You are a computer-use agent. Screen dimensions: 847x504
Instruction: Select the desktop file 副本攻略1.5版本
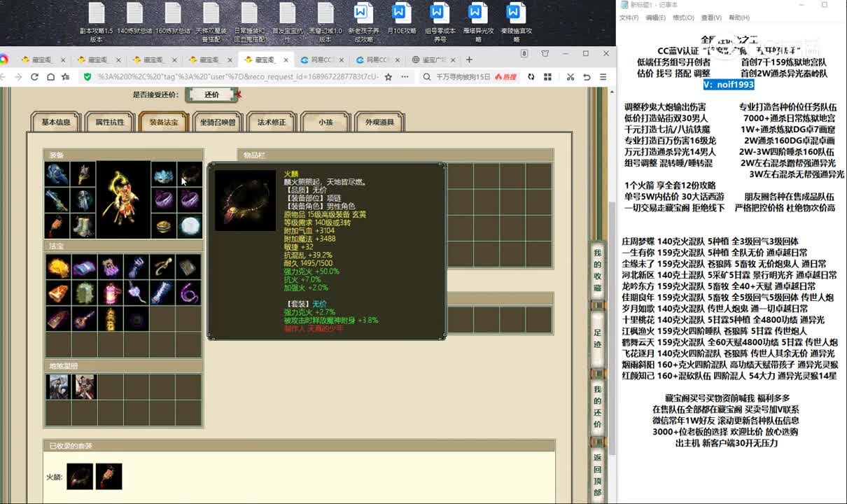point(97,23)
